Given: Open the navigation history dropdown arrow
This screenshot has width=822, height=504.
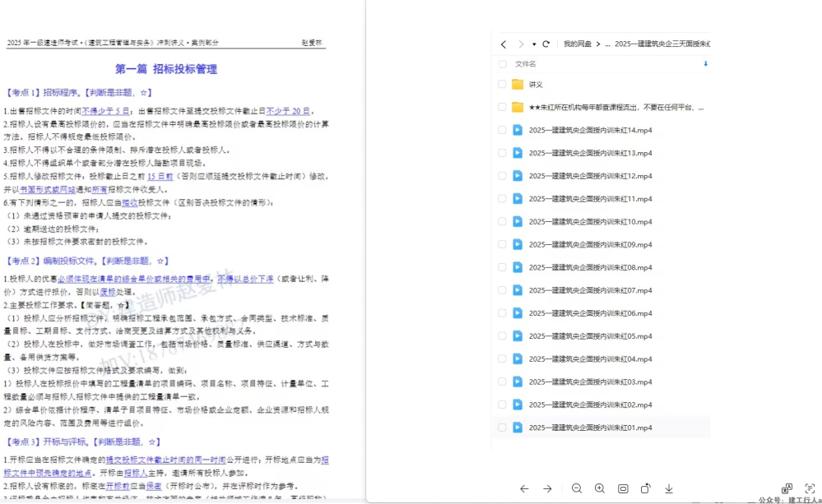Looking at the screenshot, I should click(534, 44).
